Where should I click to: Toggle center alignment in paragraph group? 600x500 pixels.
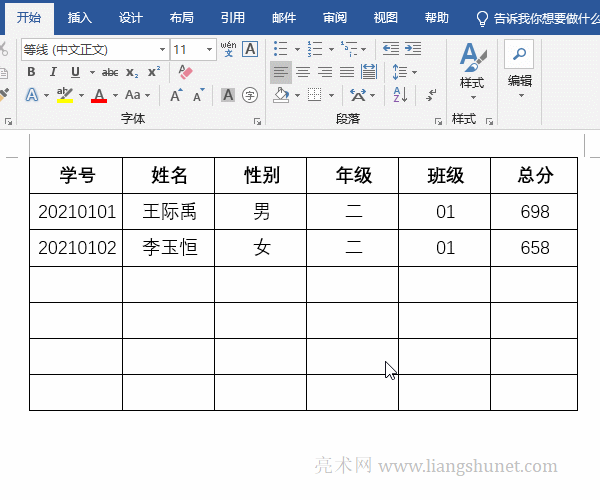pos(302,72)
